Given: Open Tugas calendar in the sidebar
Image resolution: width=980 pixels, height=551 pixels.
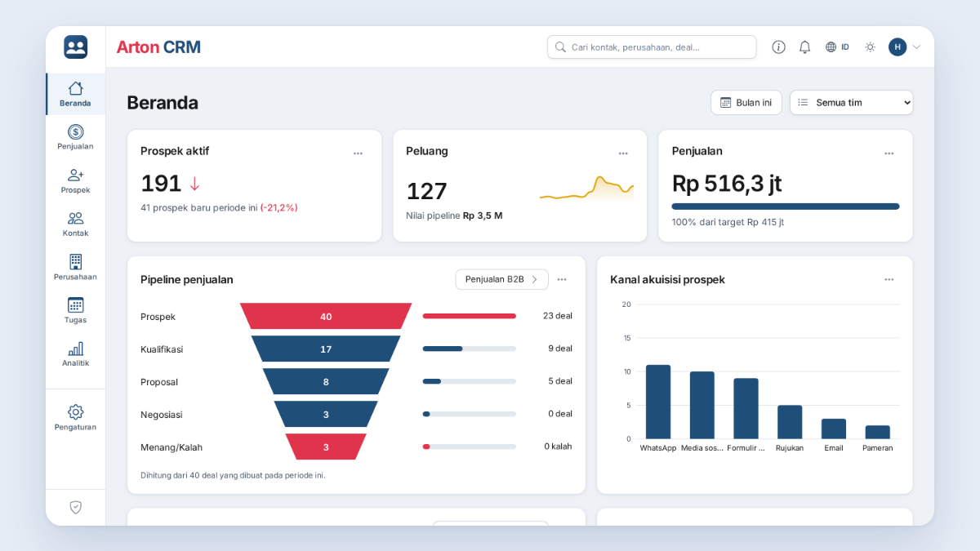Looking at the screenshot, I should pos(75,310).
